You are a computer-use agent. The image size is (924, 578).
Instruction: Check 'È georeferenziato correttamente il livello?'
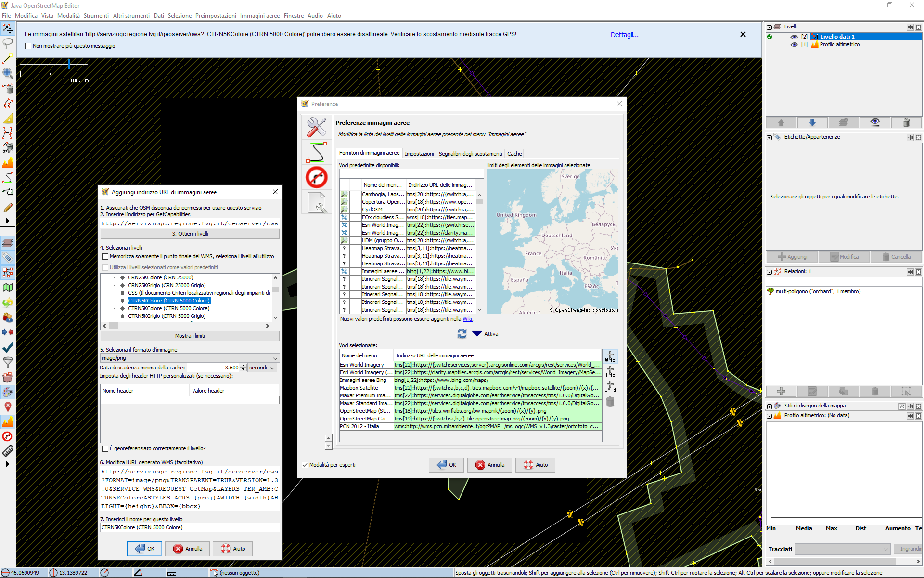tap(105, 448)
